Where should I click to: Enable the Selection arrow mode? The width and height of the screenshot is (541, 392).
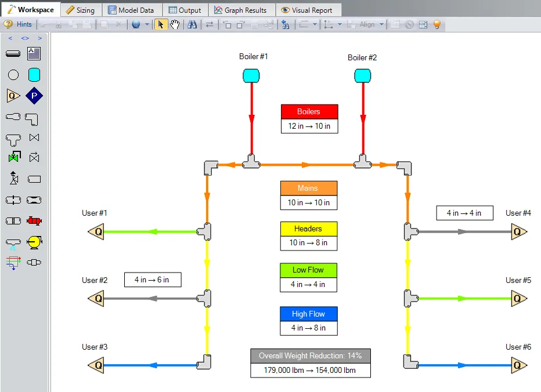tap(160, 24)
